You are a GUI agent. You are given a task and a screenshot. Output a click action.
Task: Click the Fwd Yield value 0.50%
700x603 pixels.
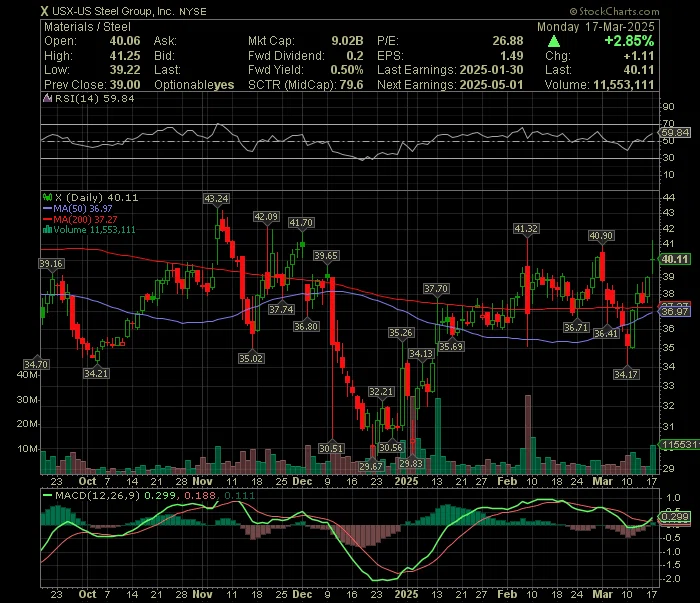pyautogui.click(x=346, y=70)
